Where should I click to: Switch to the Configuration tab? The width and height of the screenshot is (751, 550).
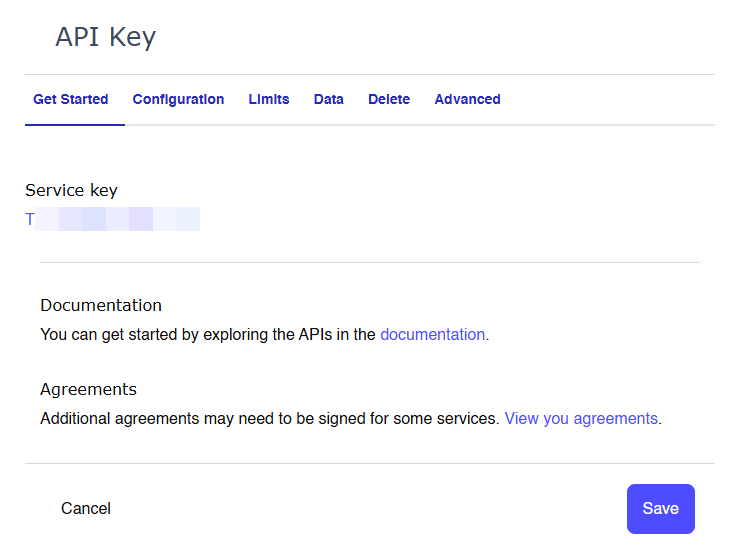tap(178, 99)
